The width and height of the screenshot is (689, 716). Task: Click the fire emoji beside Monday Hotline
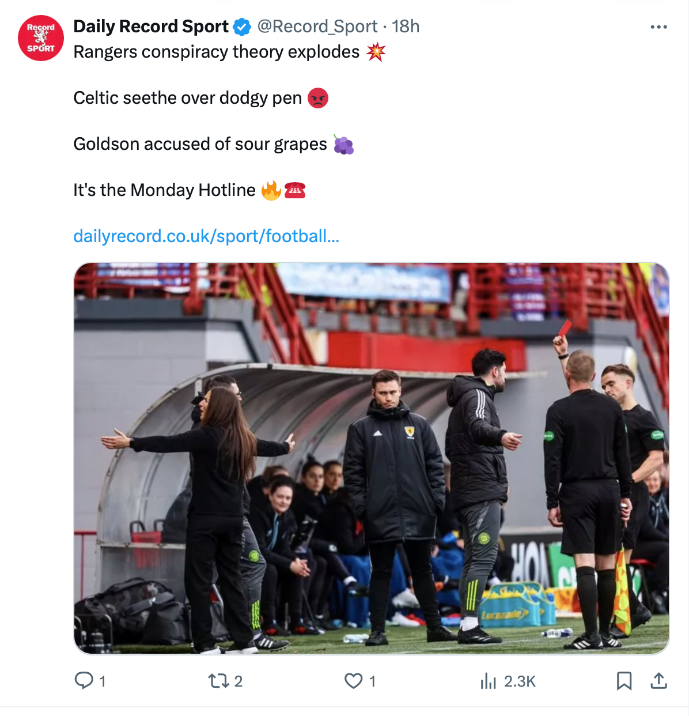271,190
